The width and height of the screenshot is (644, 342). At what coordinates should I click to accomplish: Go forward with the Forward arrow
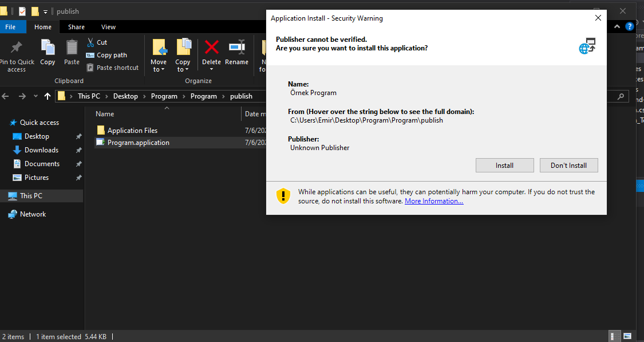[22, 96]
